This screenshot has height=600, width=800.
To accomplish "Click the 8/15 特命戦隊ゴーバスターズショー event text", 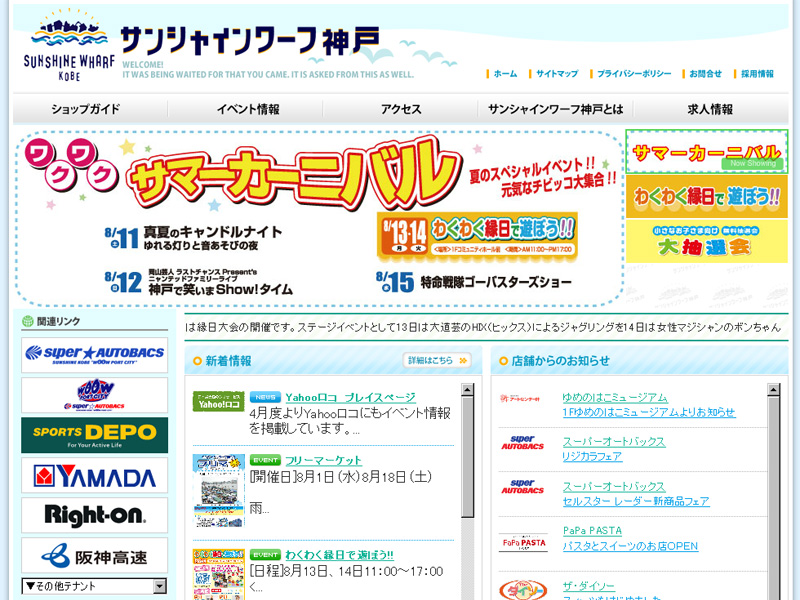I will (474, 282).
